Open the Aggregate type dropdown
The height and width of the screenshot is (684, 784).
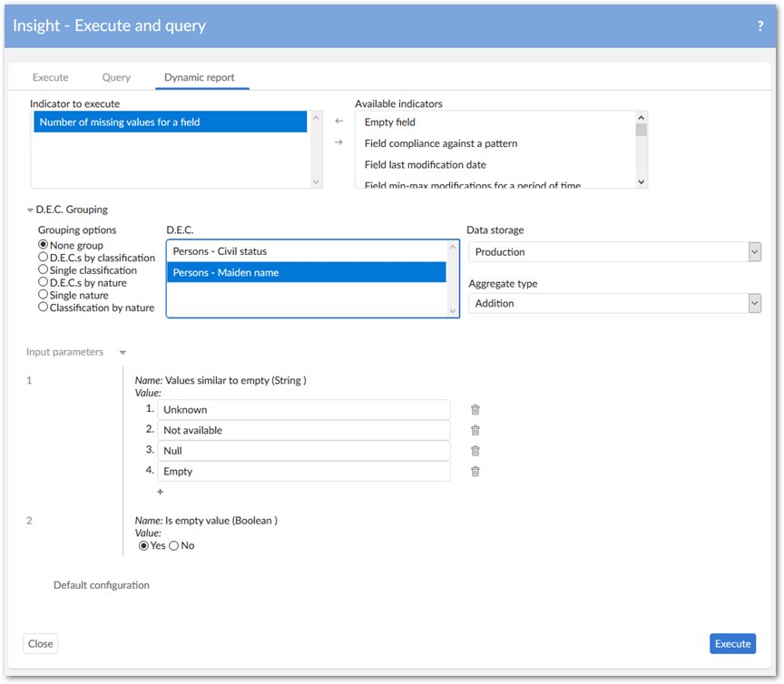tap(614, 303)
